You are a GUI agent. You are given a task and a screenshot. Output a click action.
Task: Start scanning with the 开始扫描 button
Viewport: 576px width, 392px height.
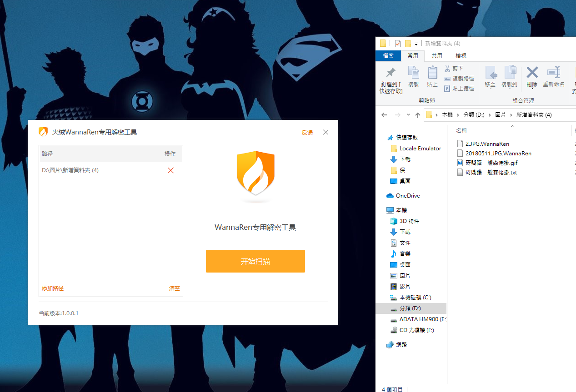coord(255,261)
